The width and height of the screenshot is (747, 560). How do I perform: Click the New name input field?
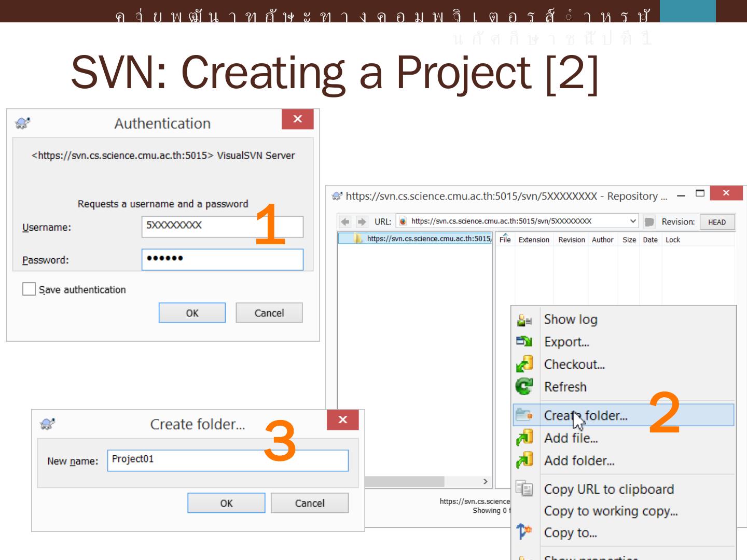click(x=227, y=460)
